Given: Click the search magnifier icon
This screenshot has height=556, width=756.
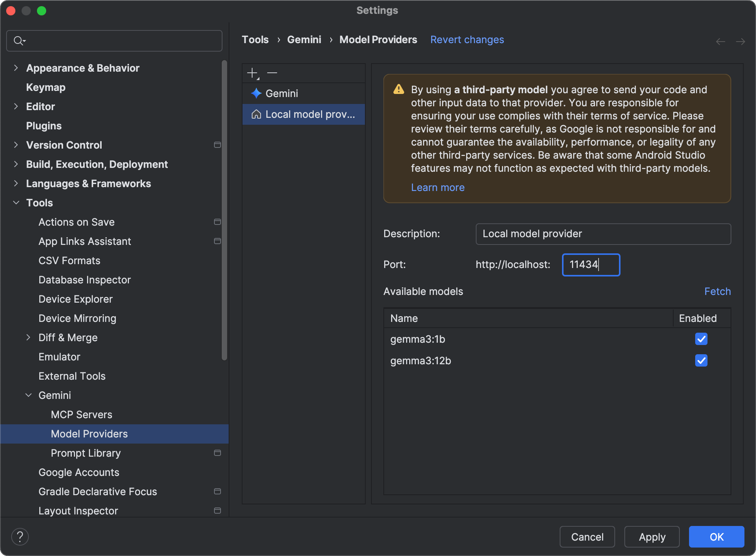Looking at the screenshot, I should point(18,41).
